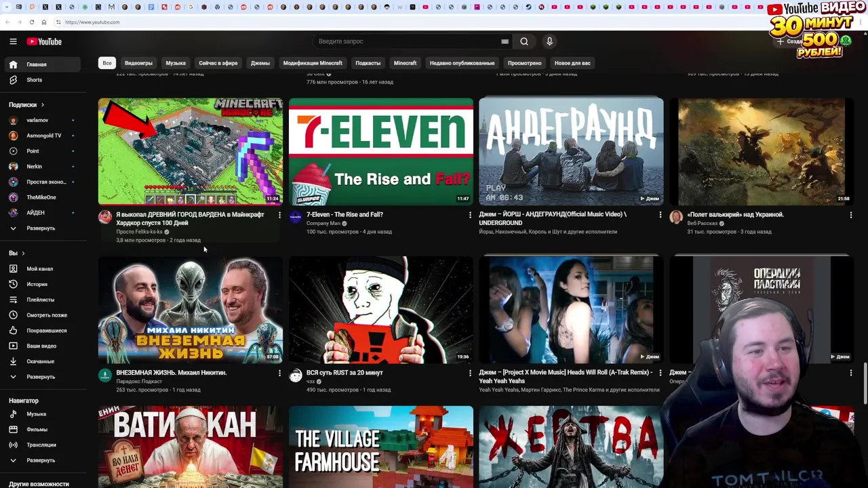Select the Недавно опубликованные chip

(462, 63)
